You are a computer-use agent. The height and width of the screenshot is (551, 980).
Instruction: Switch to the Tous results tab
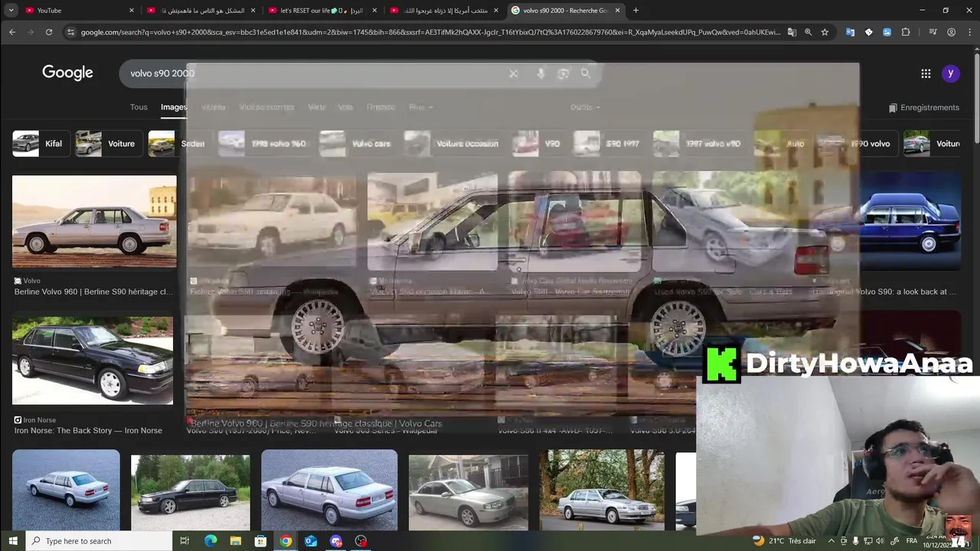(x=139, y=107)
